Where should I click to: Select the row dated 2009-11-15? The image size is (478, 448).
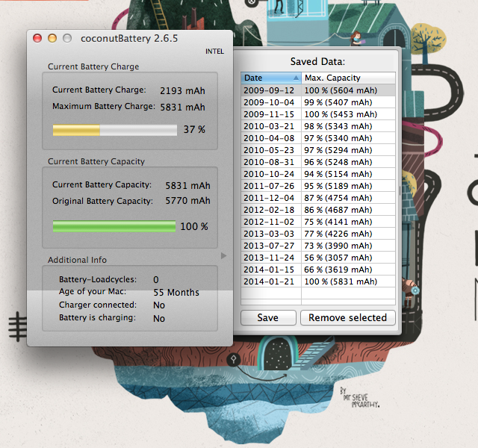pos(318,114)
